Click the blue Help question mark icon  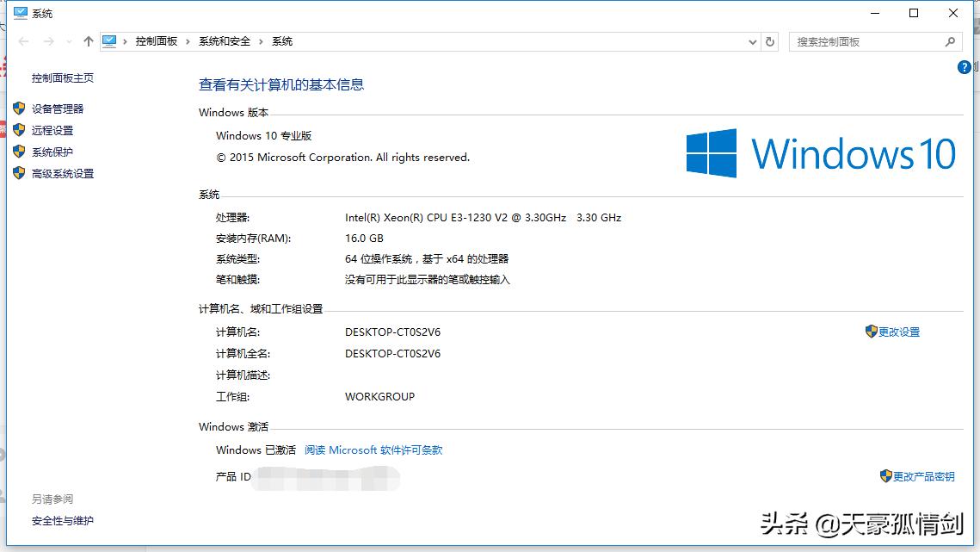(964, 67)
